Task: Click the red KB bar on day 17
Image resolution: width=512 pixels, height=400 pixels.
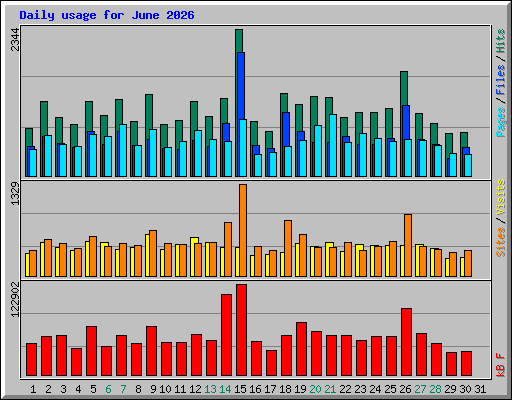Action: pyautogui.click(x=271, y=363)
